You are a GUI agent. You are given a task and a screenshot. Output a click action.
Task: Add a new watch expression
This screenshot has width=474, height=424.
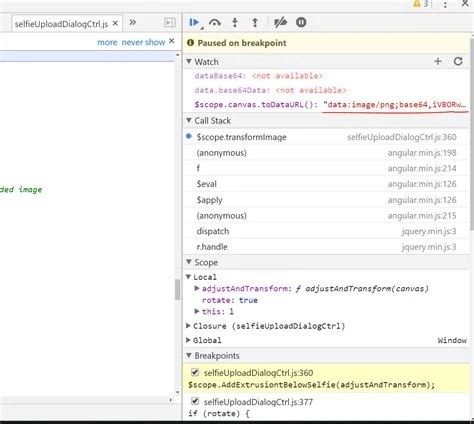(438, 61)
